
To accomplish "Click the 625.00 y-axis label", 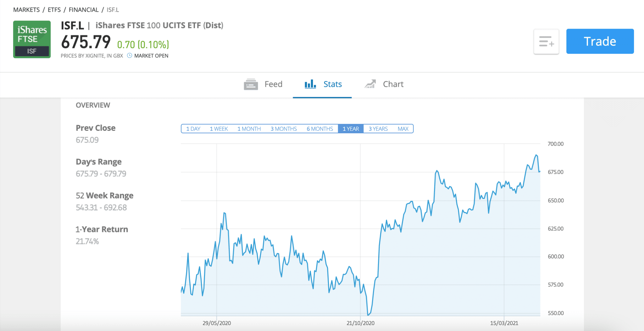I will 556,229.
